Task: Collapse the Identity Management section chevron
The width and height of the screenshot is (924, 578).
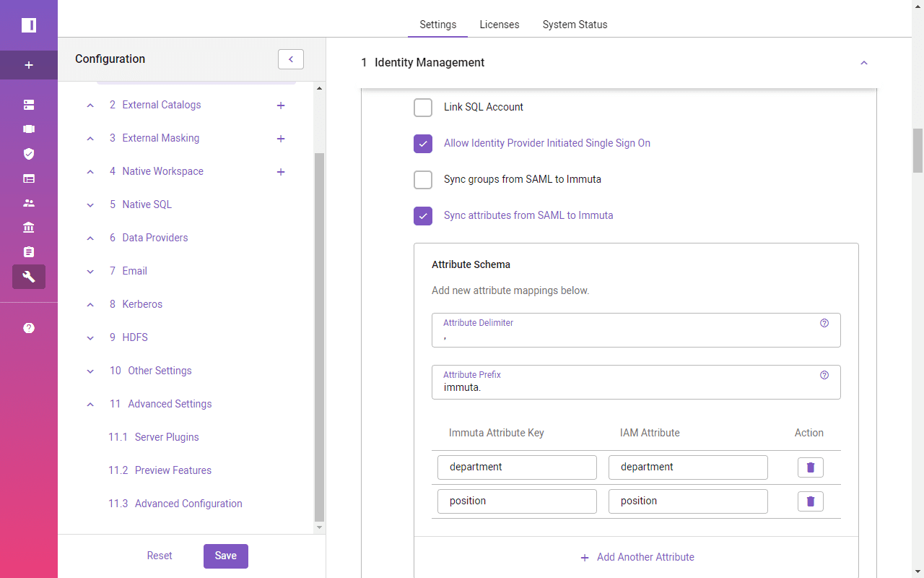Action: [x=864, y=63]
